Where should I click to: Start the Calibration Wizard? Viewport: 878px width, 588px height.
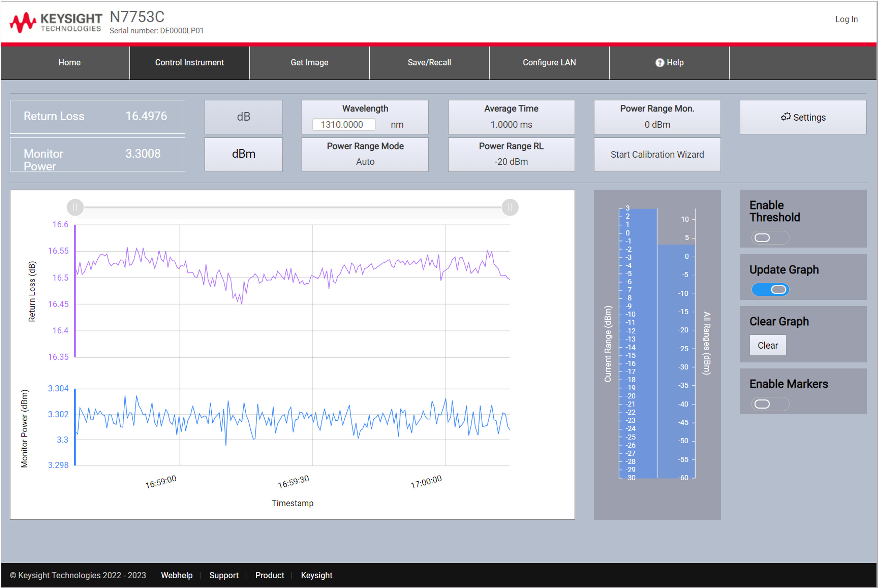[657, 154]
